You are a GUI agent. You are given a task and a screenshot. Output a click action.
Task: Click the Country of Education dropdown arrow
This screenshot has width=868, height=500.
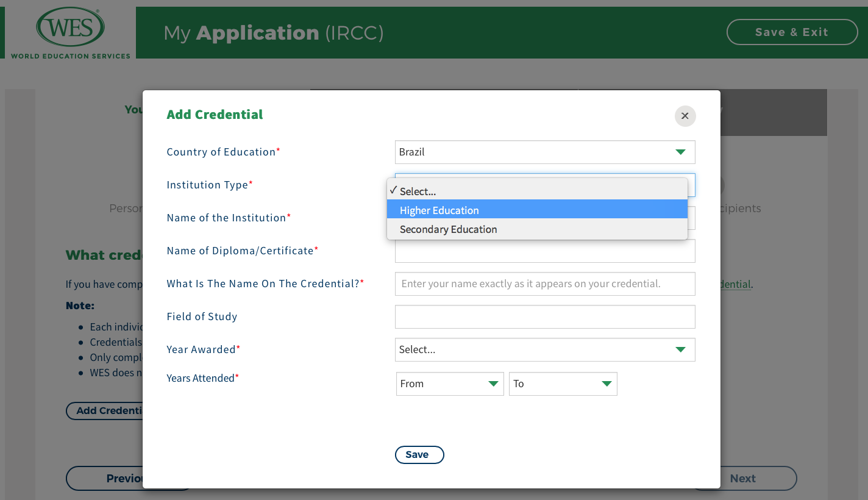tap(680, 152)
